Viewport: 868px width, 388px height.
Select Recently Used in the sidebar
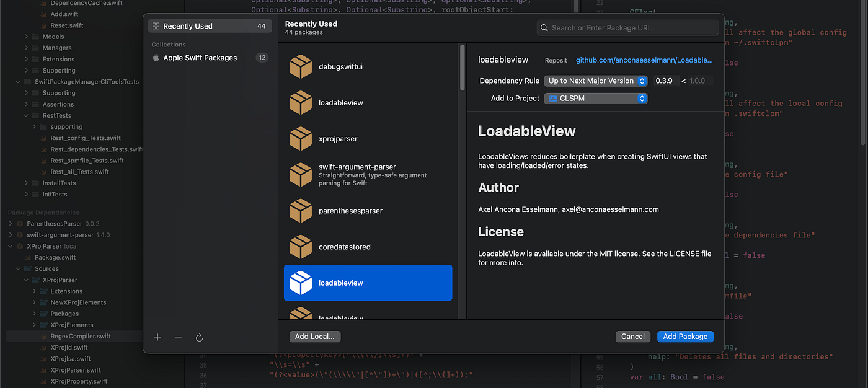210,26
